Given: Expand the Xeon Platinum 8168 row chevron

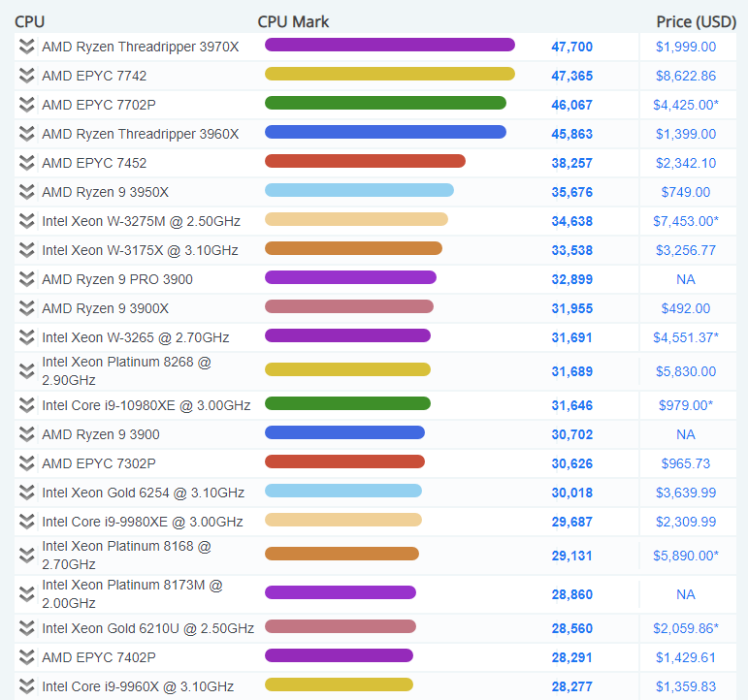Looking at the screenshot, I should (x=27, y=556).
